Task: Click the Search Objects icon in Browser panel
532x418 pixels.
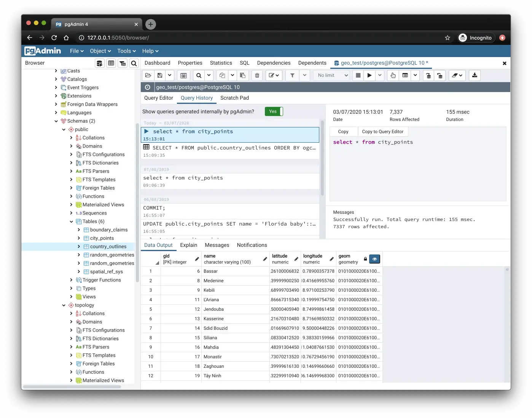Action: pos(134,63)
